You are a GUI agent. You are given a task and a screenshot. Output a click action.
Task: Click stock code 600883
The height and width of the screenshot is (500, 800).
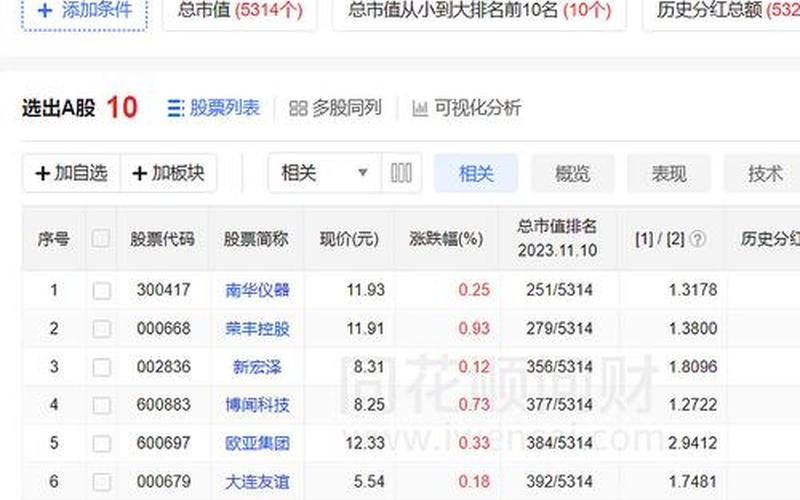163,405
